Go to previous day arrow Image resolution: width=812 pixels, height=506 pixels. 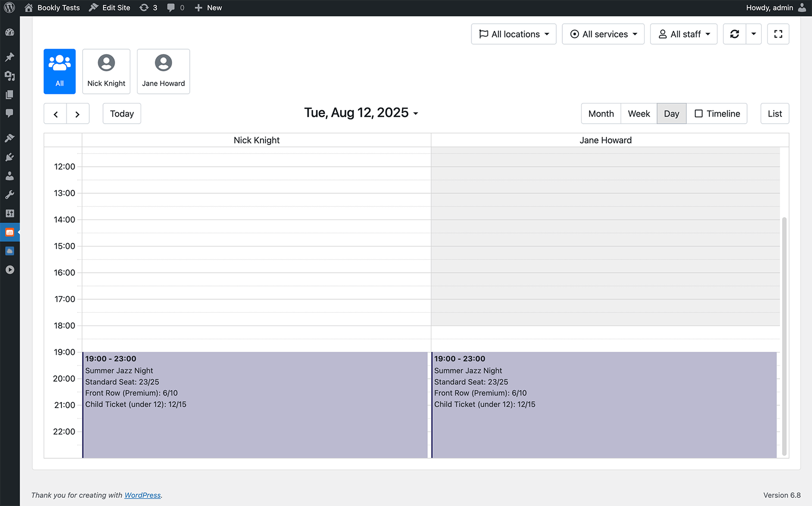pos(55,114)
